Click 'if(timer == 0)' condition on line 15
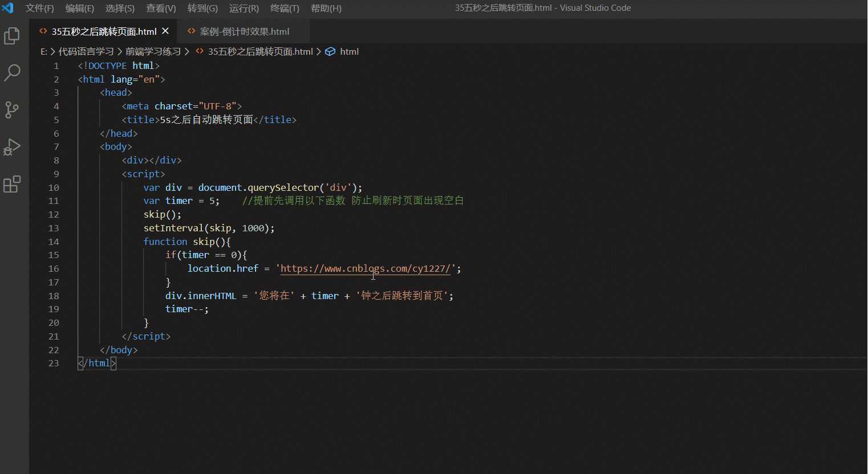Image resolution: width=868 pixels, height=474 pixels. coord(204,255)
